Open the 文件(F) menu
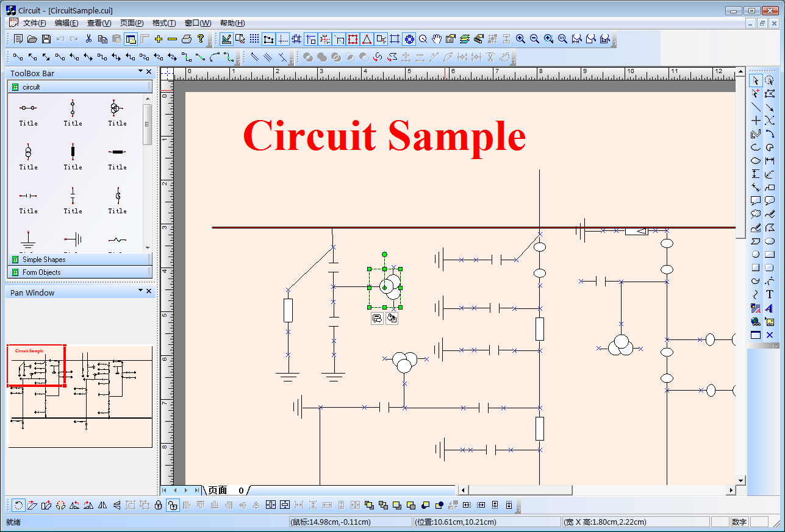Viewport: 785px width, 532px height. point(34,23)
